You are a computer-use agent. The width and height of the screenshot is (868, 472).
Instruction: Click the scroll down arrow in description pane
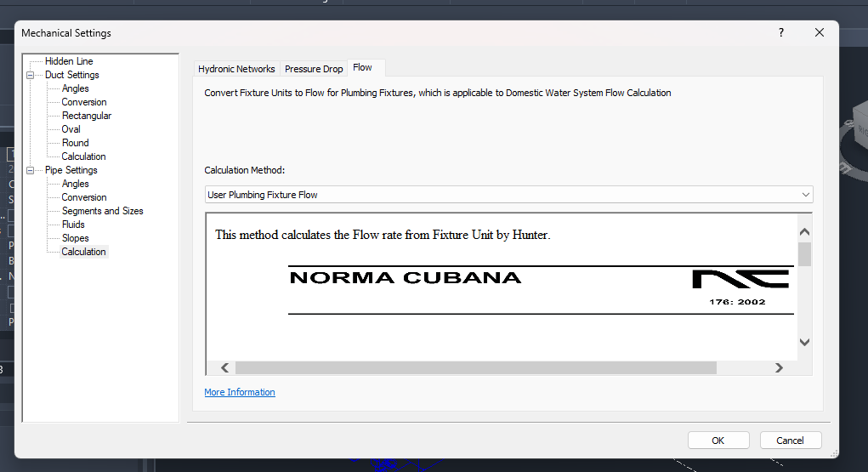pos(804,342)
